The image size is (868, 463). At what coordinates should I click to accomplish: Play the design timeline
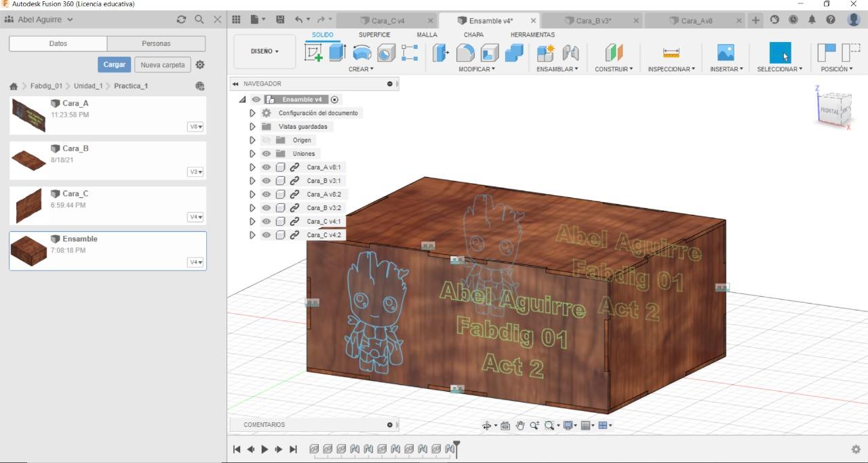pos(264,449)
